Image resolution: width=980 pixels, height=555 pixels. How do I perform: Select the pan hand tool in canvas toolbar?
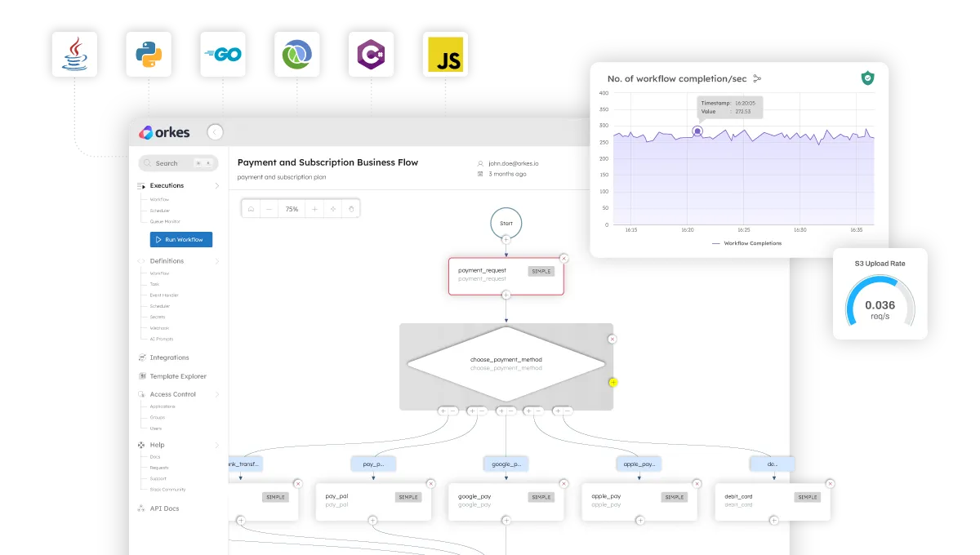tap(350, 208)
